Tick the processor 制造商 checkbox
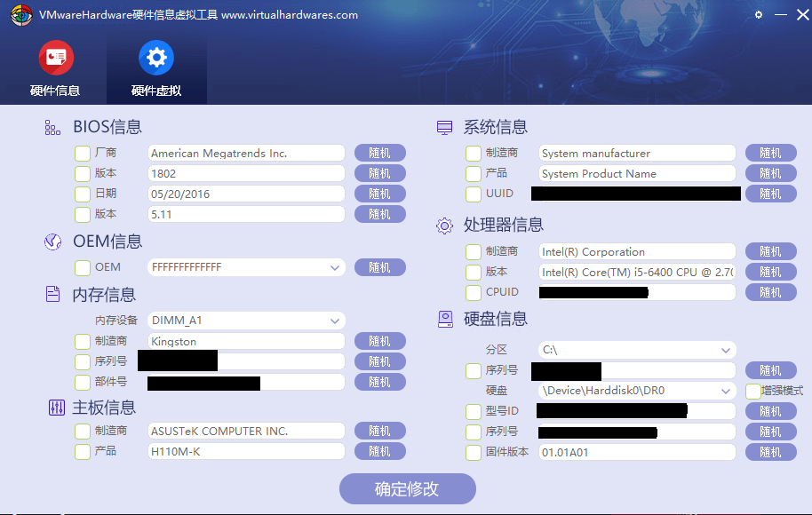Screen dimensions: 812x515 [474, 252]
